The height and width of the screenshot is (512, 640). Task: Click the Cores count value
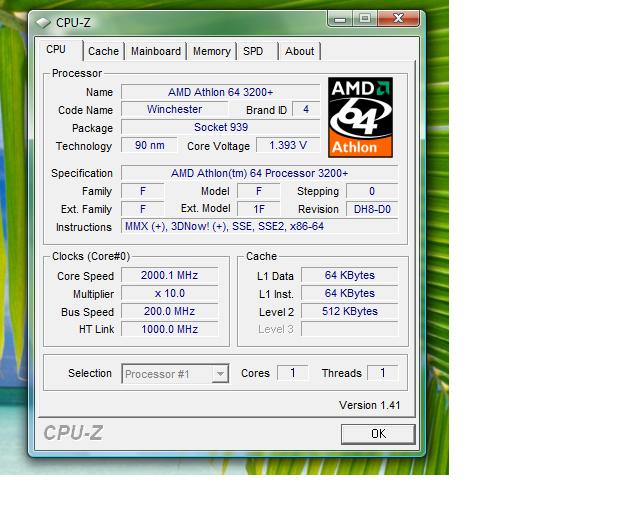click(x=293, y=372)
